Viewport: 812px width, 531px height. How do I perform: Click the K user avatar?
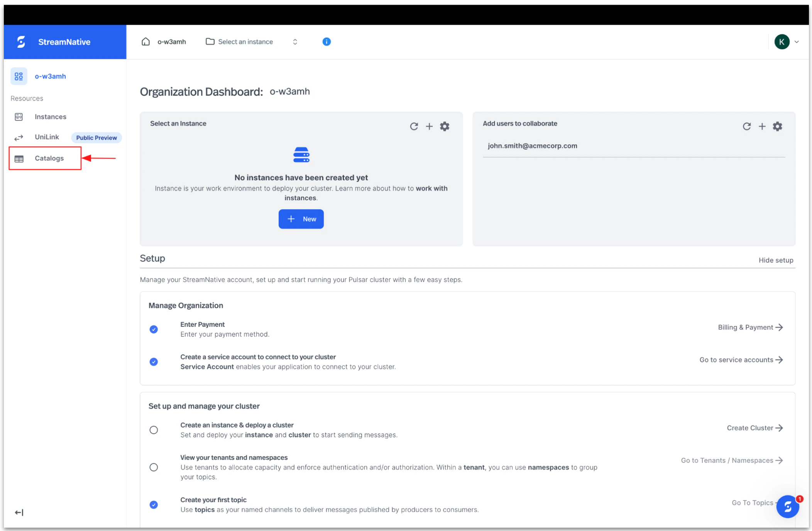pyautogui.click(x=782, y=42)
